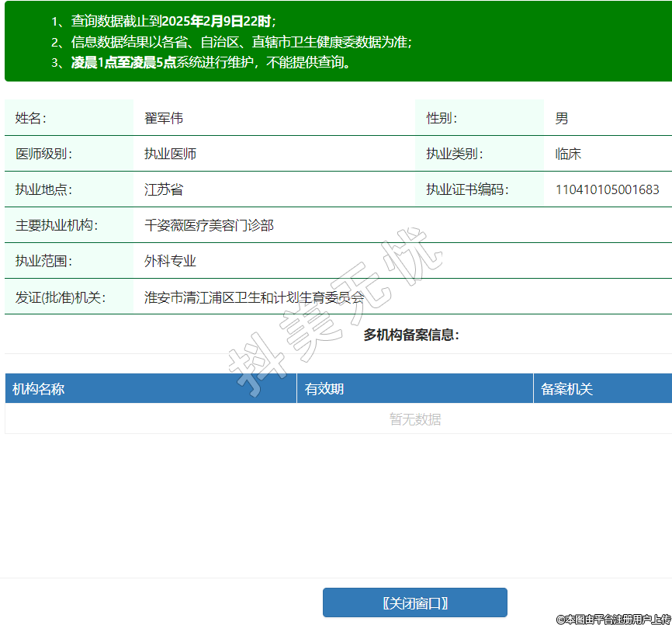Click the 主要执业机构 label

pyautogui.click(x=57, y=225)
